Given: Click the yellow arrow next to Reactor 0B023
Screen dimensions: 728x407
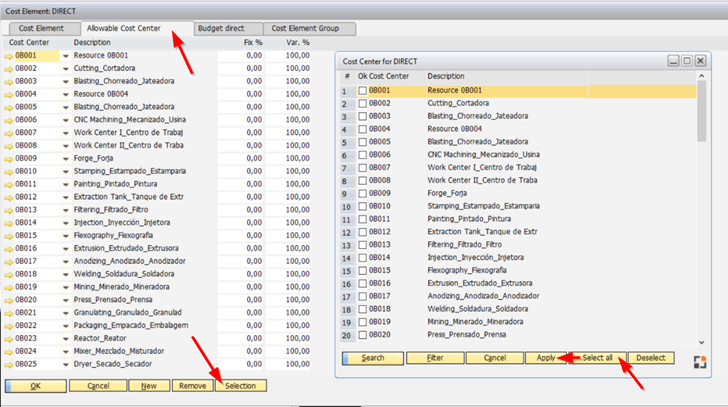Looking at the screenshot, I should (x=8, y=338).
